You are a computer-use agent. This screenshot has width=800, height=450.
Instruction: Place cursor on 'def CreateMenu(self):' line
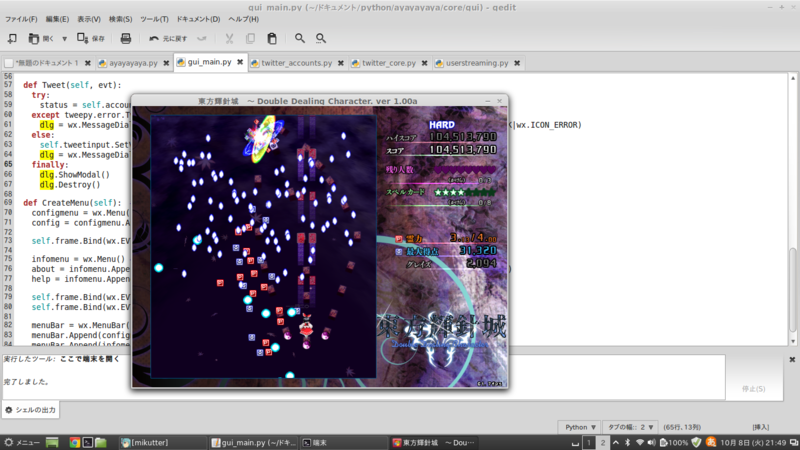point(72,203)
